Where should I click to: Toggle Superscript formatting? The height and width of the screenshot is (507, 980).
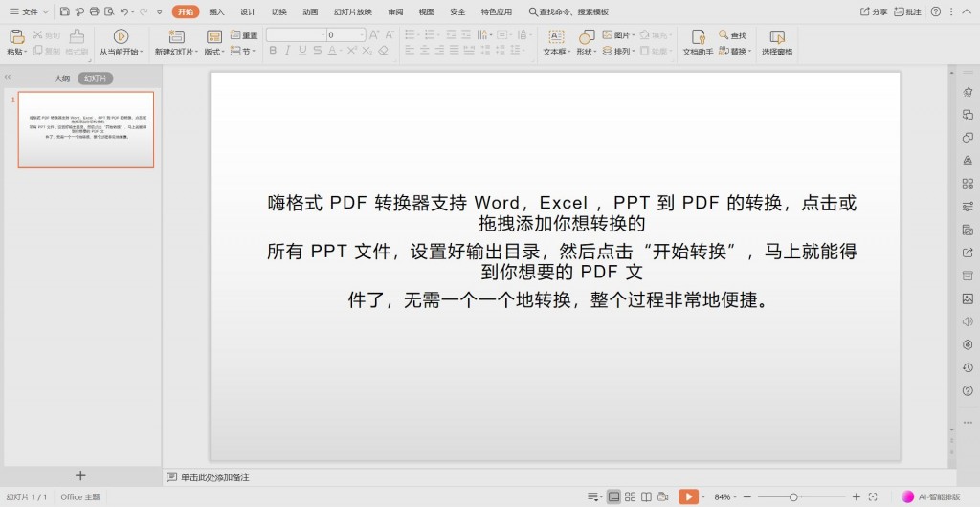[x=352, y=51]
